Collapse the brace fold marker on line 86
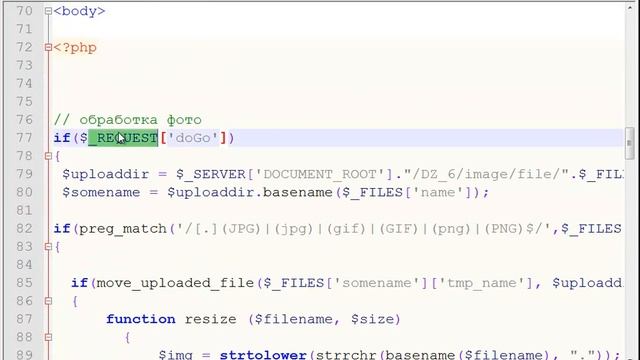 [x=48, y=301]
